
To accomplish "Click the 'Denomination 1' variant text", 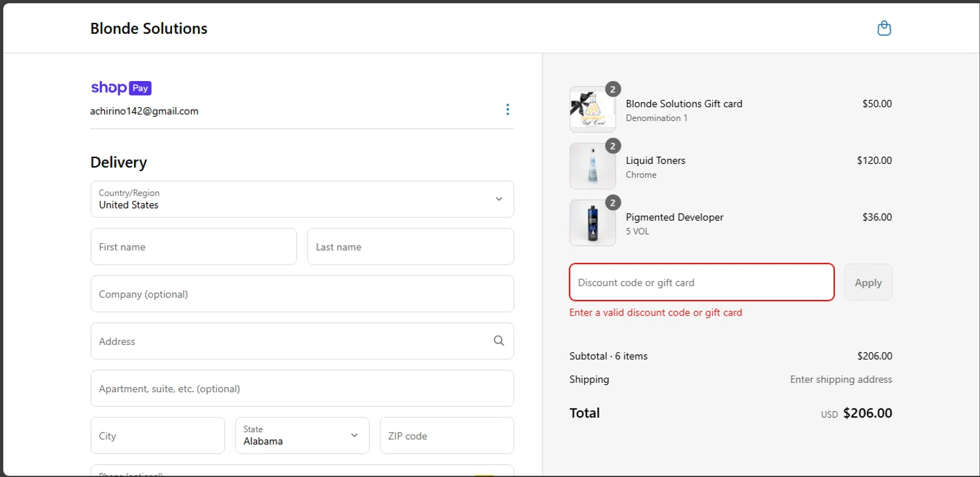I will (x=657, y=118).
